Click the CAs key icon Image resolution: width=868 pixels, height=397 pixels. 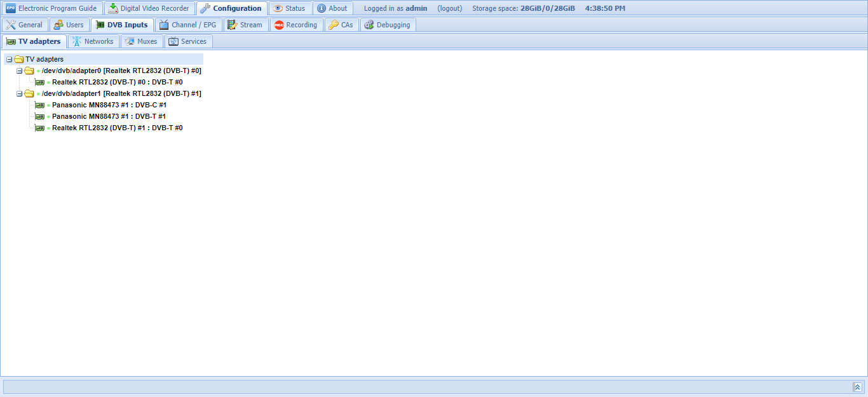click(334, 25)
